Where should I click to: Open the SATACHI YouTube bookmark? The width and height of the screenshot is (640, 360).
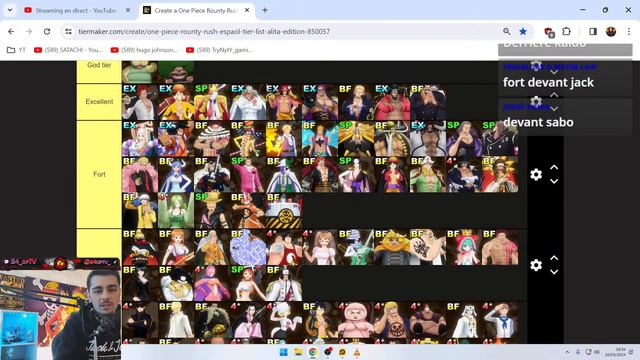[68, 50]
